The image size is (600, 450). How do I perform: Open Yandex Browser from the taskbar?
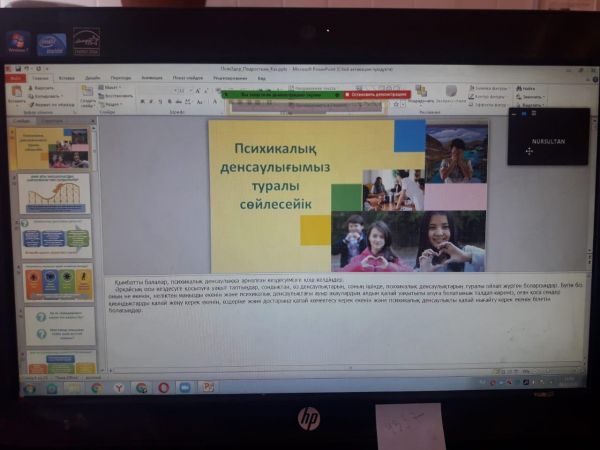tap(119, 387)
